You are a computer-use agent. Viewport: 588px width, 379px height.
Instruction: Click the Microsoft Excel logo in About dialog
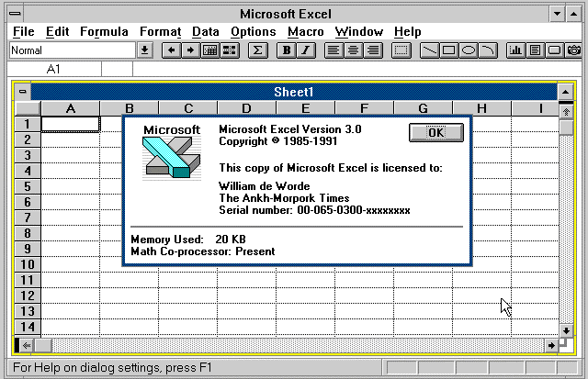[172, 152]
